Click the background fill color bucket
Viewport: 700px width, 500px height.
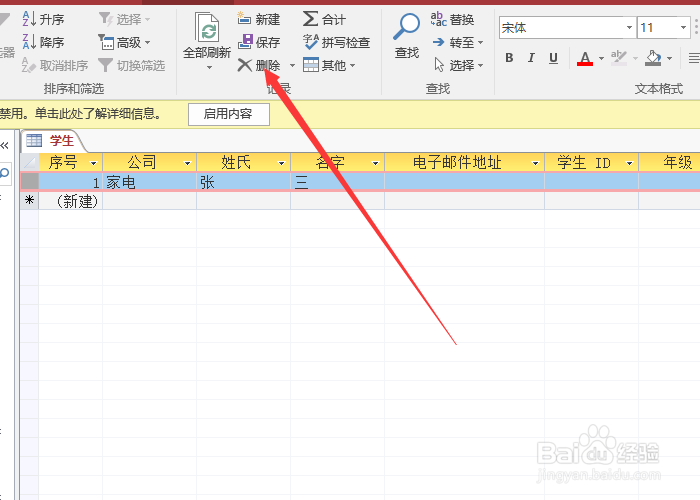(x=653, y=58)
